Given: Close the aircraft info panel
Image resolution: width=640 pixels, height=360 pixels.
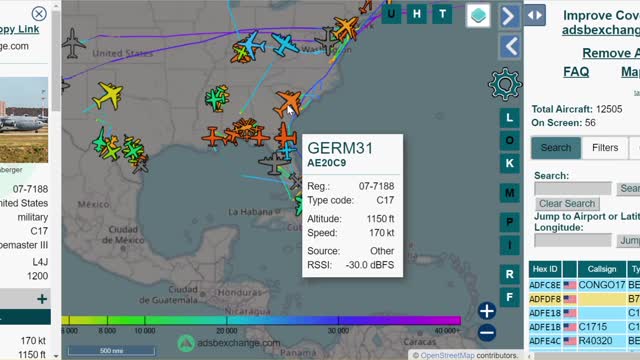Looking at the screenshot, I should click(39, 14).
